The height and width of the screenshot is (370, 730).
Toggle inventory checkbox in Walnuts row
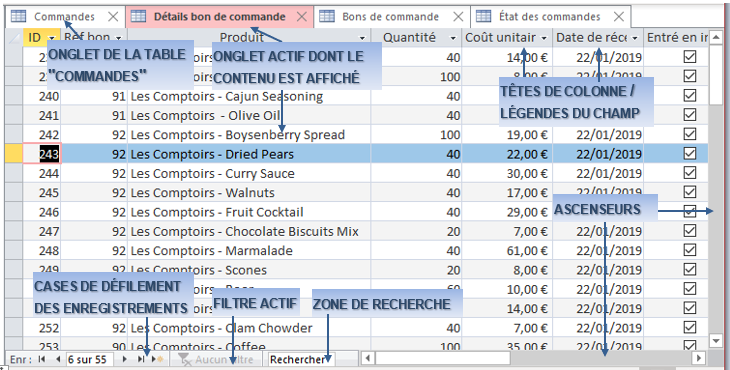pos(689,192)
